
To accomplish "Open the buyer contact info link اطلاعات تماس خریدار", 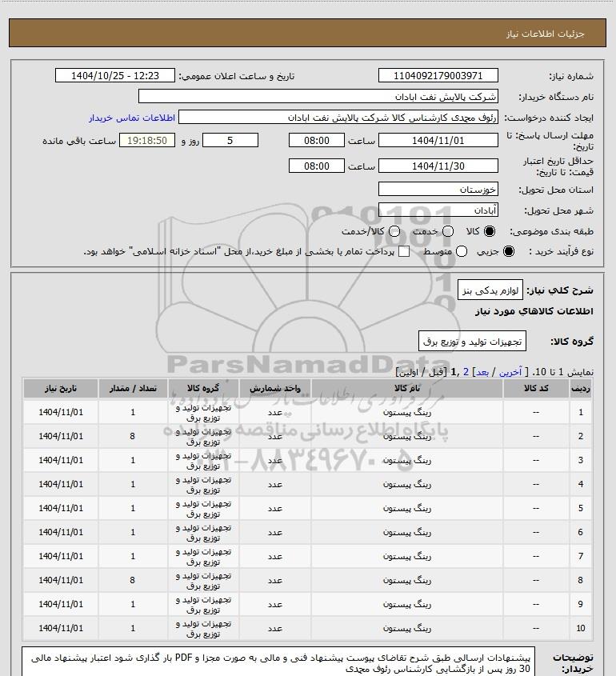I will click(x=132, y=118).
